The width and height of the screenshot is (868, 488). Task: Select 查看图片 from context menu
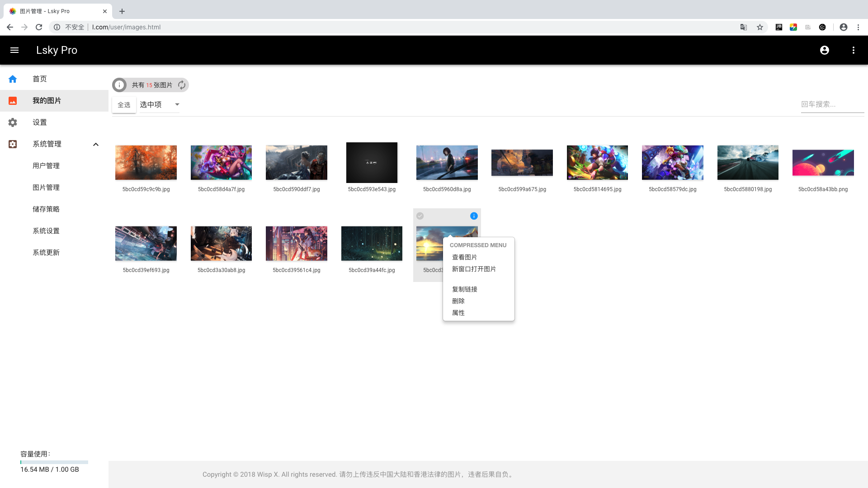click(465, 257)
